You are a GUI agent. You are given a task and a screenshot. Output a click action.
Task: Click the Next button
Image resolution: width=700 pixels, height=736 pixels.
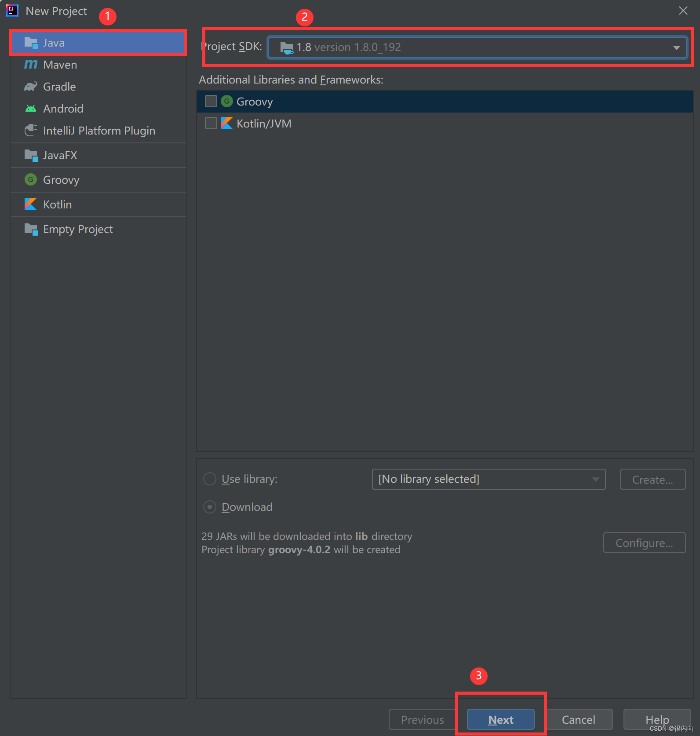(501, 719)
